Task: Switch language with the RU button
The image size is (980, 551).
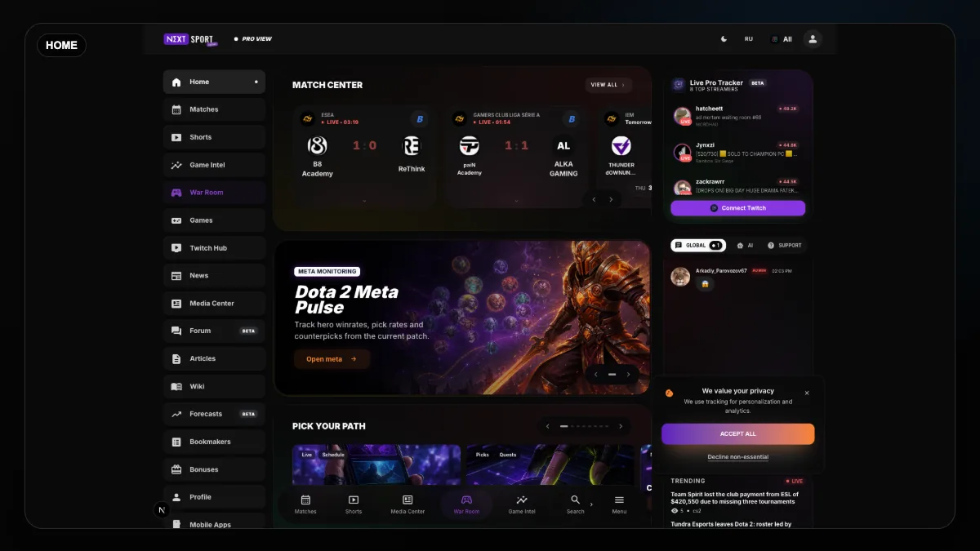Action: [x=749, y=38]
